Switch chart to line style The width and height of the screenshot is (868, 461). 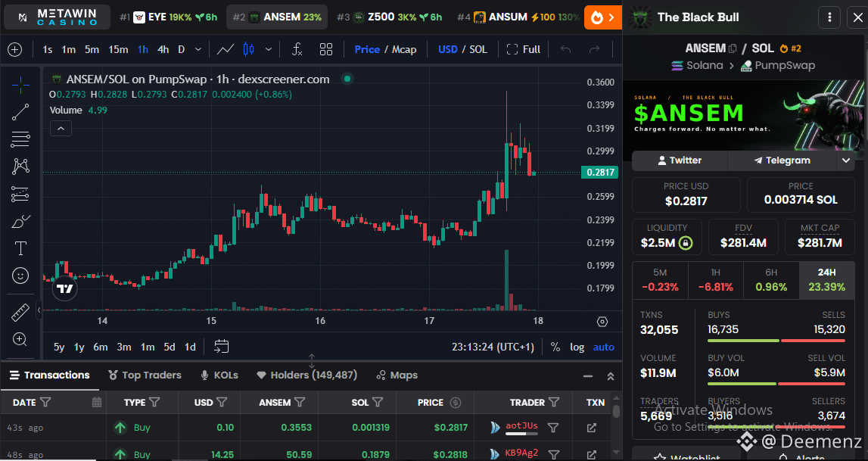[226, 49]
